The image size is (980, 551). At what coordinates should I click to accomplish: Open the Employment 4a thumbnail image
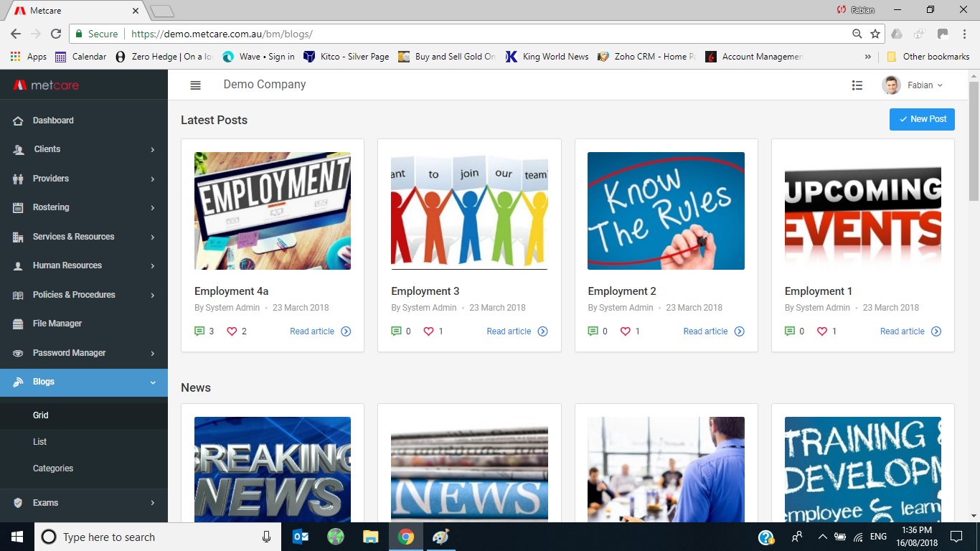(x=273, y=211)
